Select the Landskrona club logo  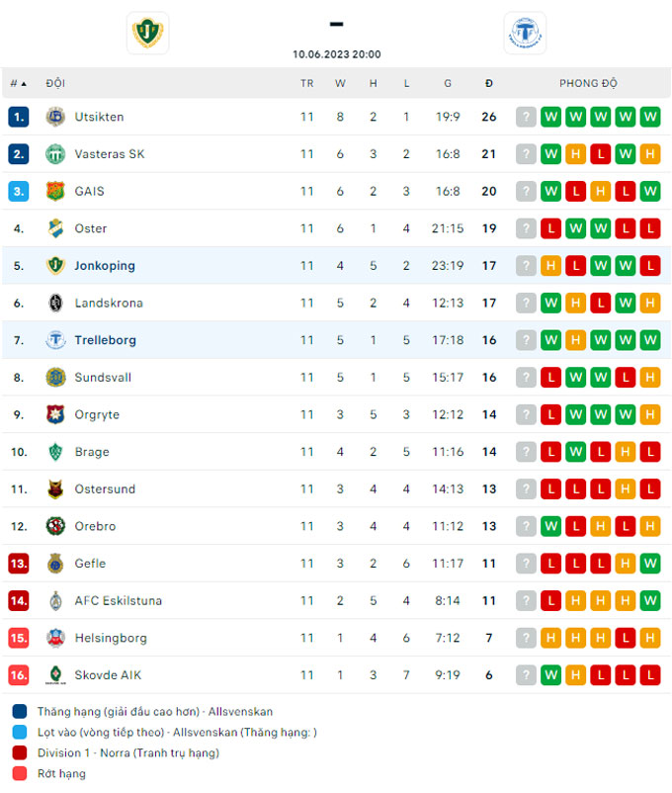(x=56, y=303)
